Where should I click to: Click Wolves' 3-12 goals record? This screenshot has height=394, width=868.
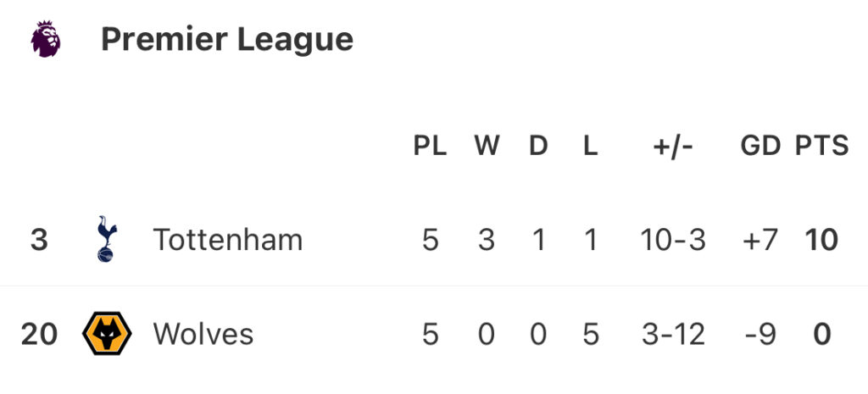click(x=673, y=335)
